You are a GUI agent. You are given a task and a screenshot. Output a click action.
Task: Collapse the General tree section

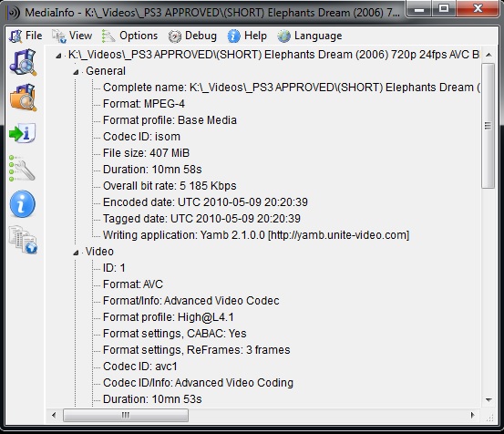point(76,72)
